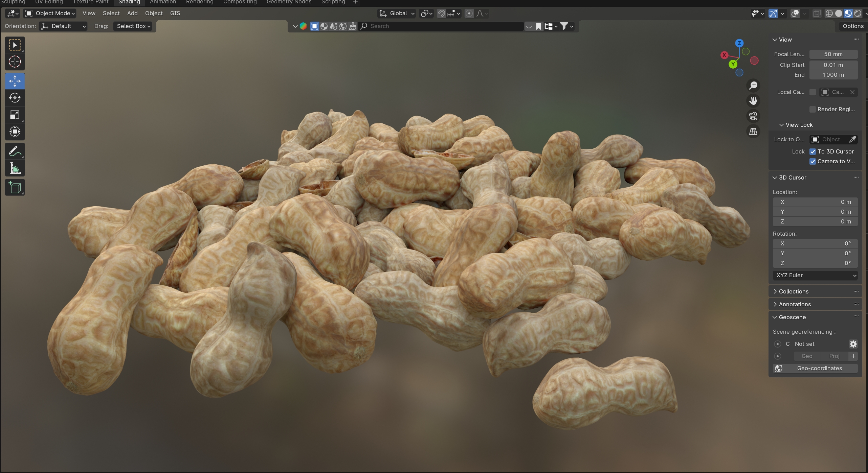Click the Add Cube tool
The image size is (868, 473).
pos(15,187)
